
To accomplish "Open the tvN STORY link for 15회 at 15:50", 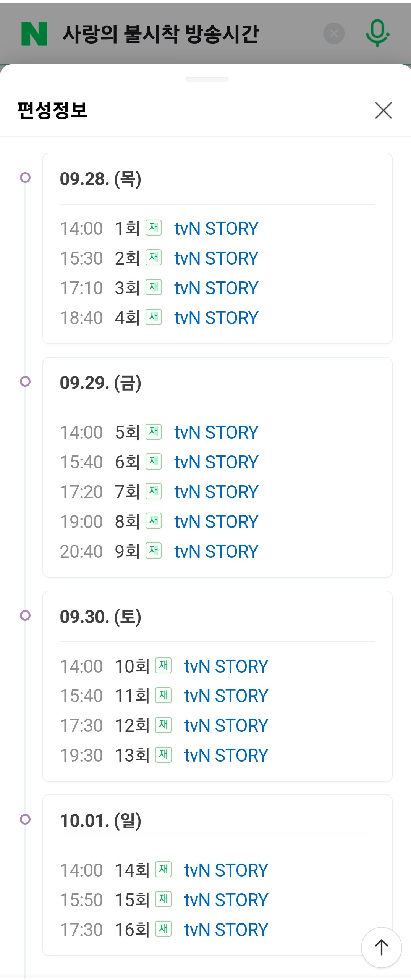I will coord(226,900).
